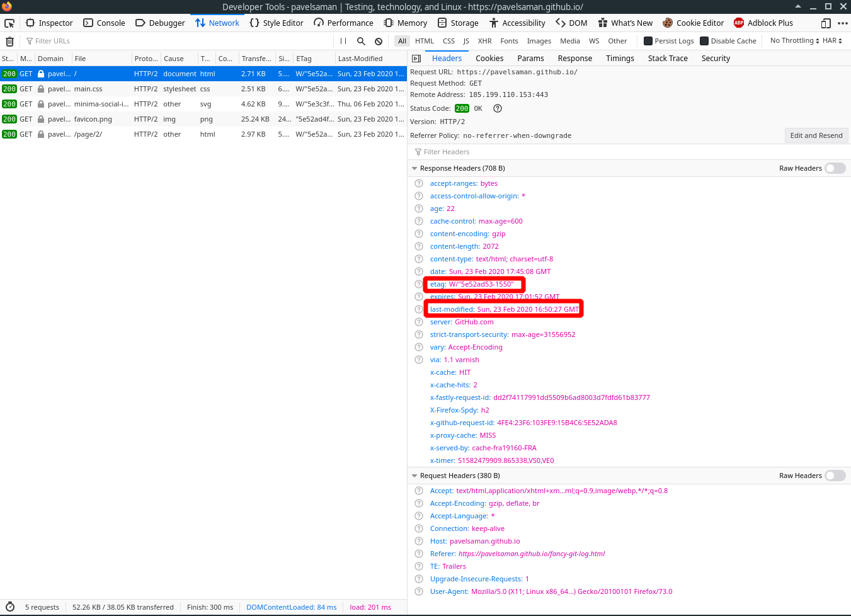Open the Adblock Plus panel
Screen dimensions: 851x616
coord(763,23)
